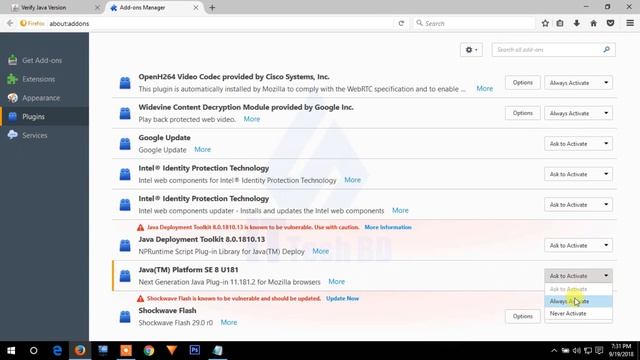This screenshot has width=640, height=360.
Task: Click Update Now for Shockwave Flash
Action: tap(342, 299)
